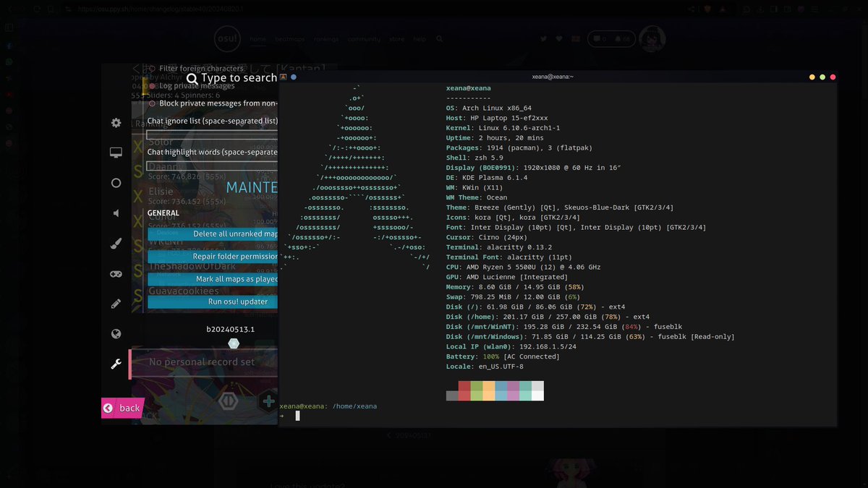
Task: Click the b20240513.1 version text
Action: click(x=231, y=329)
